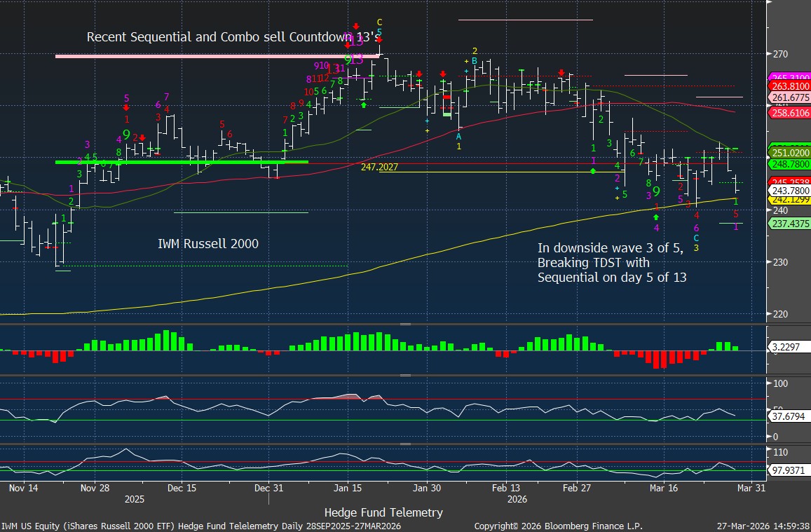Screen dimensions: 811x532
Task: Select the white 243.7800 last price tag
Action: [790, 190]
